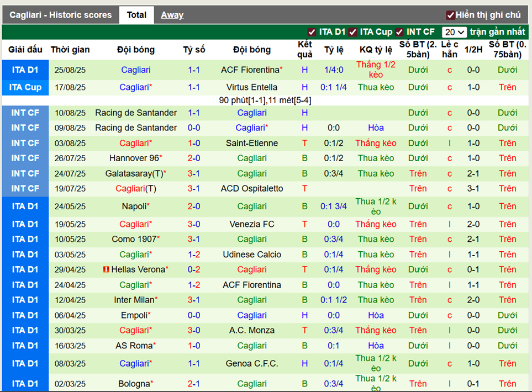Click the Cagliari - Historic scores title

click(60, 15)
